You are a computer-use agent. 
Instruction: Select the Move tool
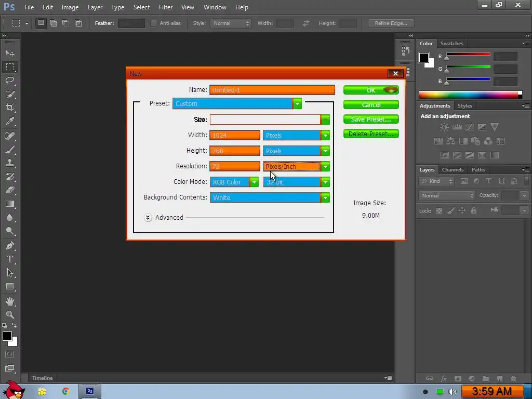(9, 54)
